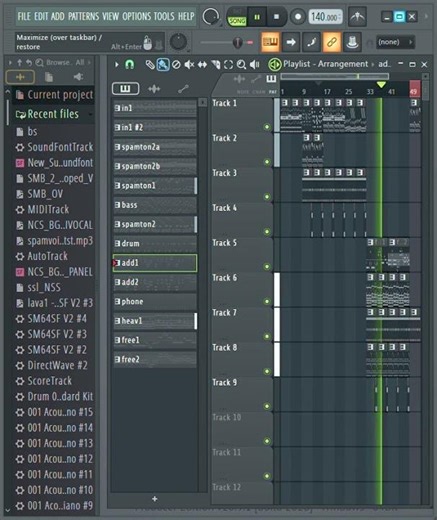Select the spamton1 pattern in picker
The height and width of the screenshot is (520, 437).
[155, 185]
